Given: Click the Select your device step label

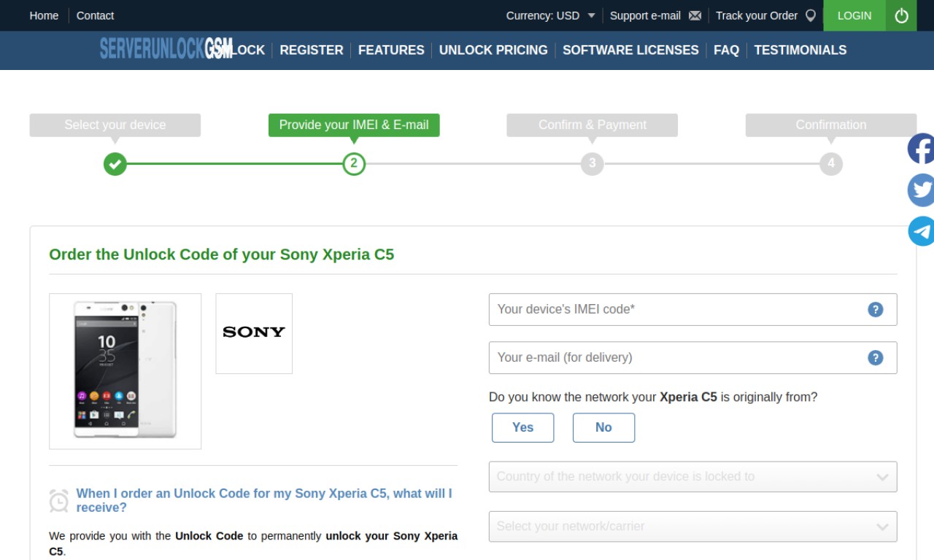Looking at the screenshot, I should point(115,125).
